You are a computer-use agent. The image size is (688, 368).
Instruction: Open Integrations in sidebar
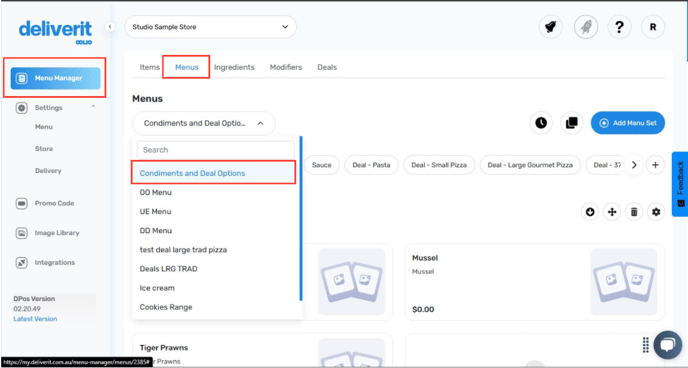[x=55, y=263]
